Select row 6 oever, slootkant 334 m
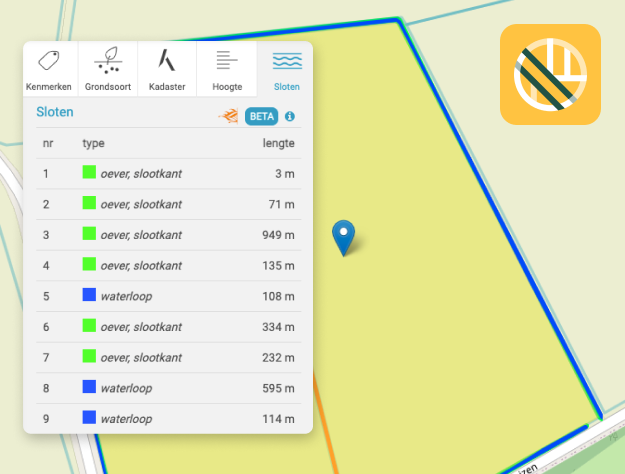The image size is (625, 474). tap(168, 327)
